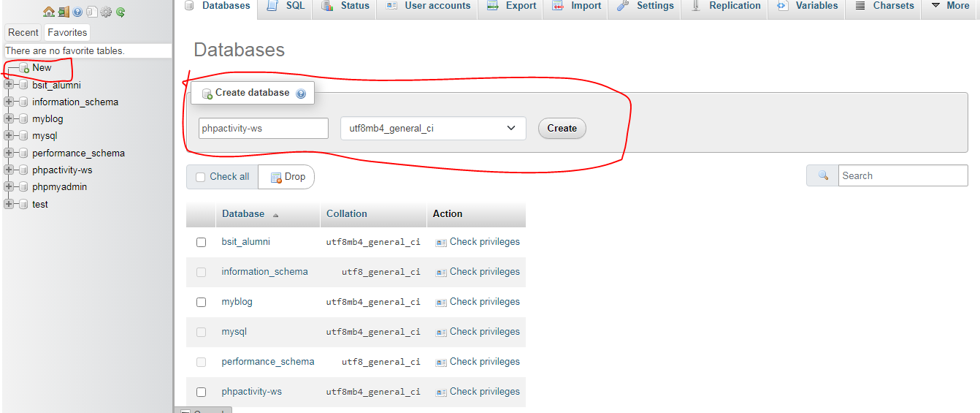Open the phpactivity-ws link in table
The height and width of the screenshot is (413, 980).
pos(252,392)
